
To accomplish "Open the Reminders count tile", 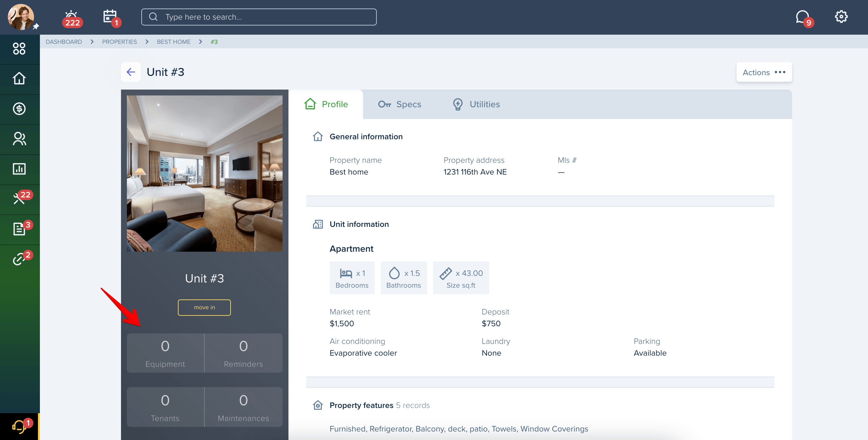I will [243, 353].
